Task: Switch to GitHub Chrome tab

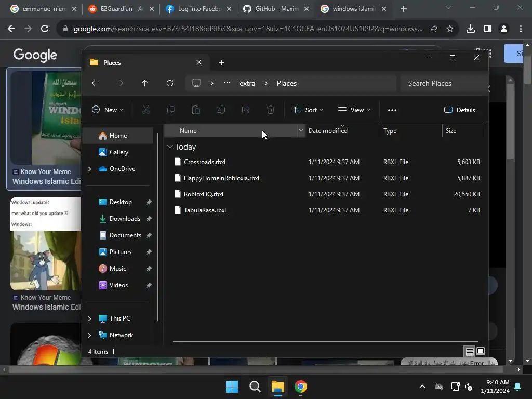Action: (x=276, y=9)
